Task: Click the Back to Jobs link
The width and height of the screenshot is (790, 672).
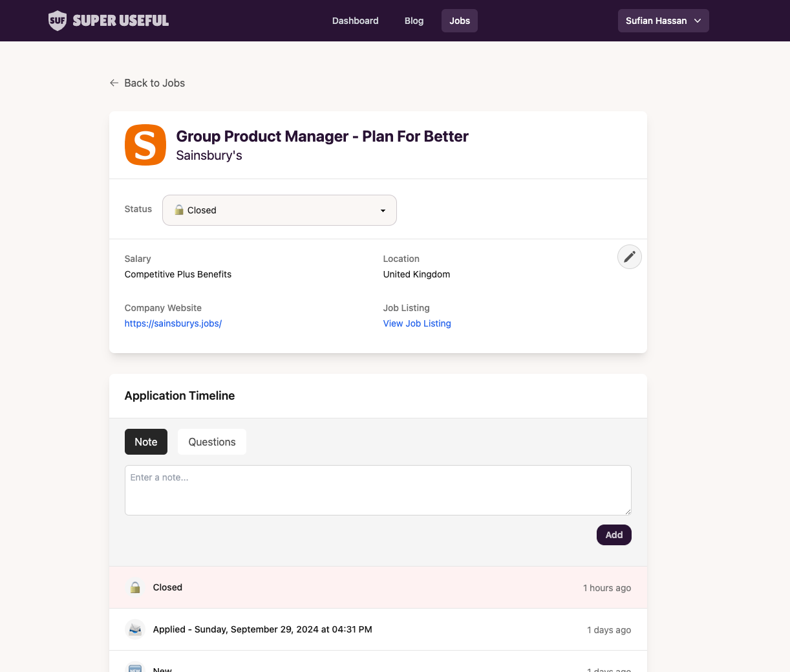Action: pos(147,83)
